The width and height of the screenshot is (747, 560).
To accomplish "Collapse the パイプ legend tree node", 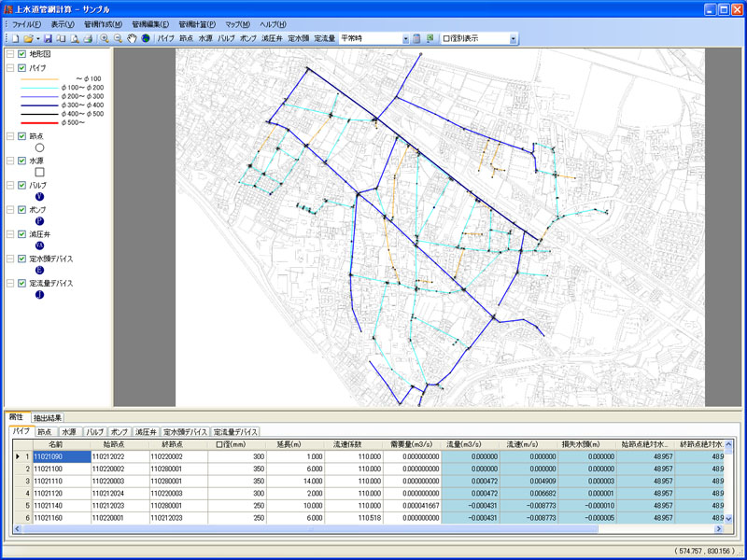I will (x=9, y=68).
